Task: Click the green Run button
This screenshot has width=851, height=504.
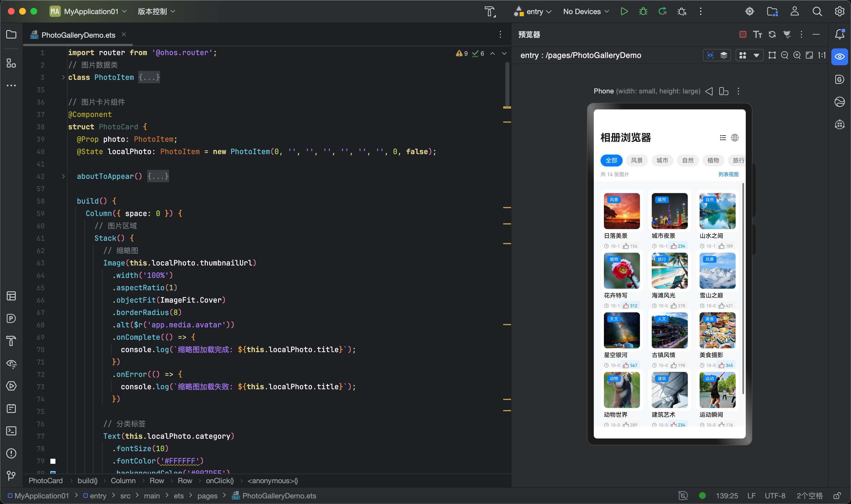Action: coord(624,11)
